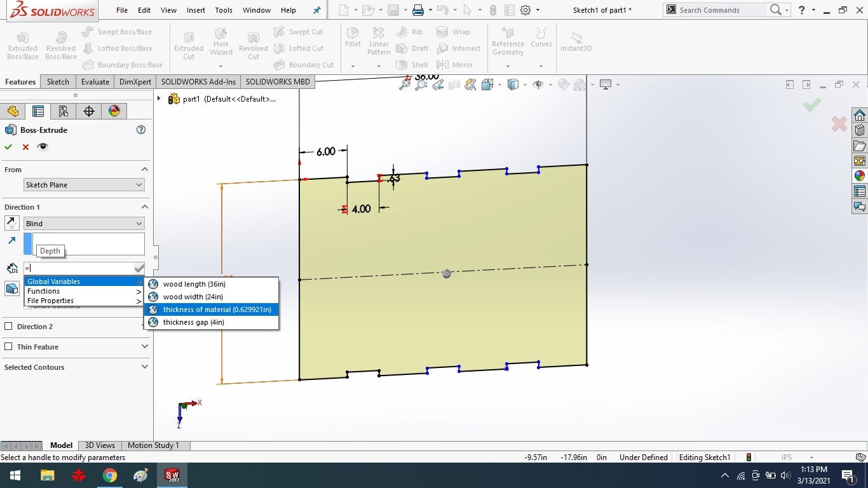Switch to PropertyManager panel icon
This screenshot has height=488, width=868.
(38, 111)
